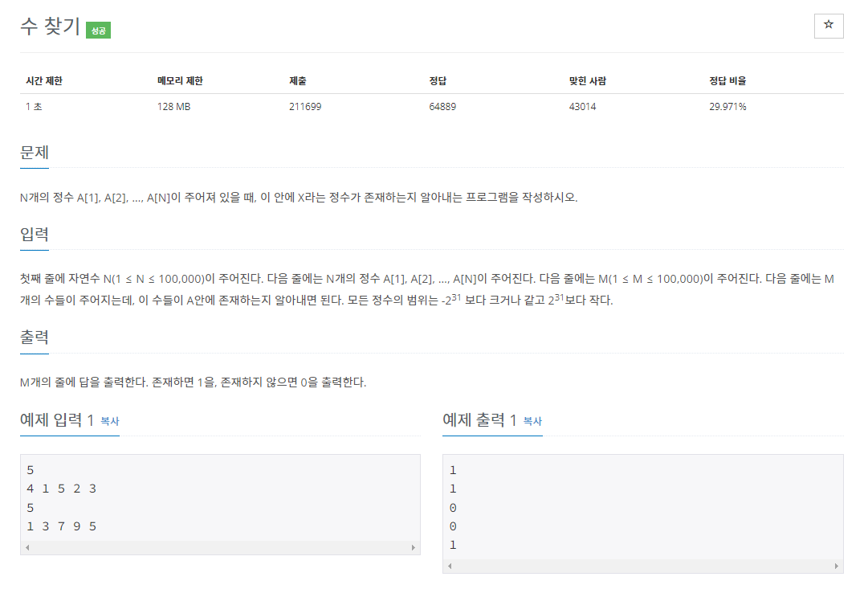Click the problem title 수 찾기
Viewport: 868px width, 589px height.
(51, 26)
